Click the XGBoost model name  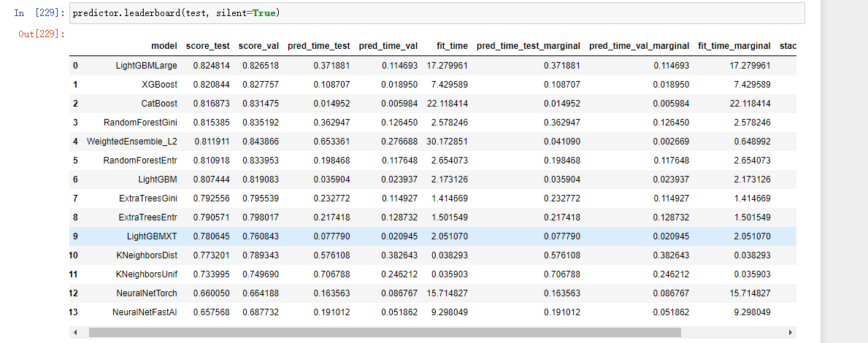point(159,85)
